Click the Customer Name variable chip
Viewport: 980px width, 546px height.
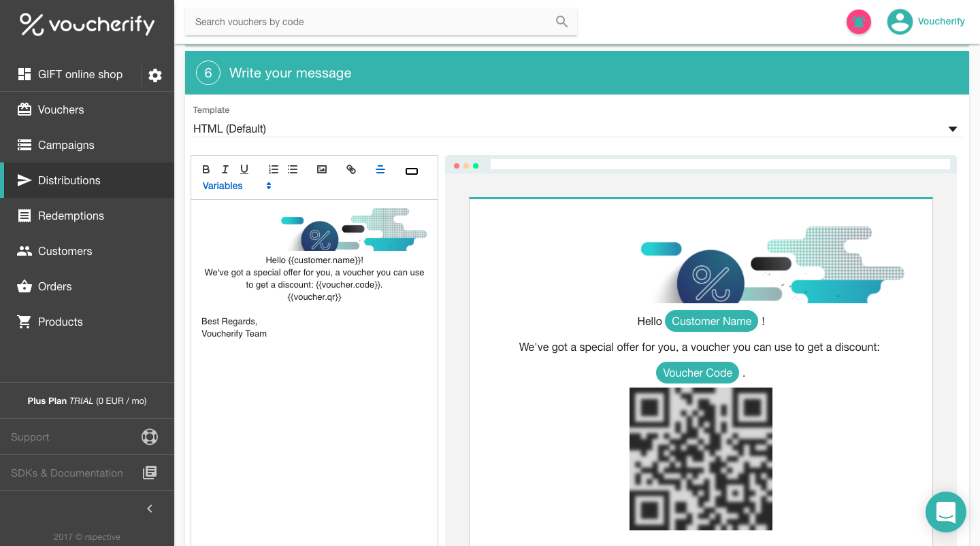(x=711, y=321)
